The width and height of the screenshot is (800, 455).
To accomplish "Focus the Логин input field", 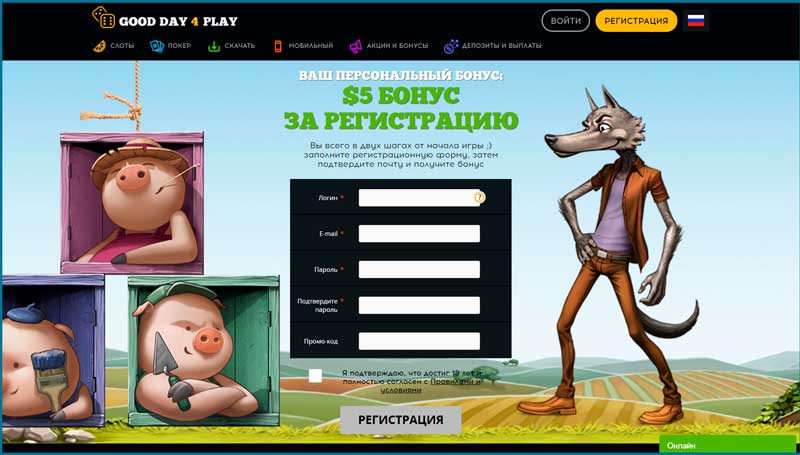I will 419,197.
